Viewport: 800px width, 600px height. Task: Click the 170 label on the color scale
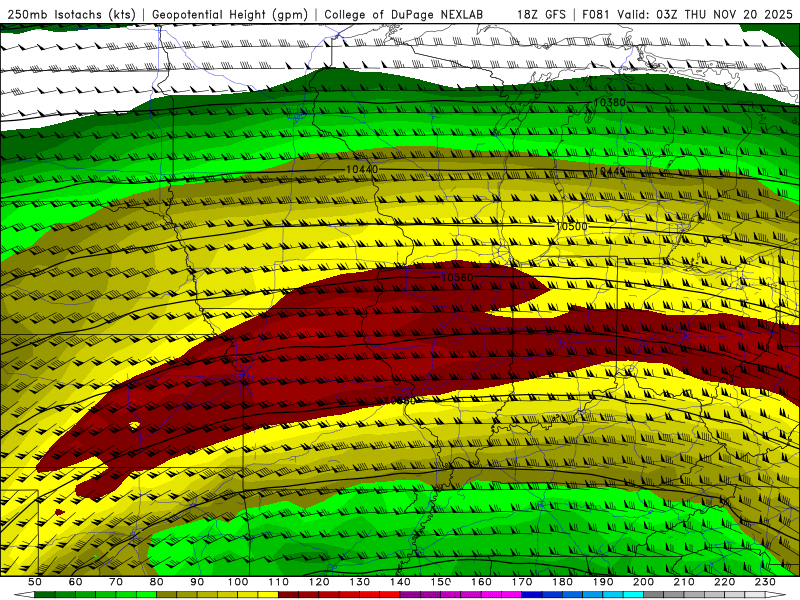[x=522, y=582]
